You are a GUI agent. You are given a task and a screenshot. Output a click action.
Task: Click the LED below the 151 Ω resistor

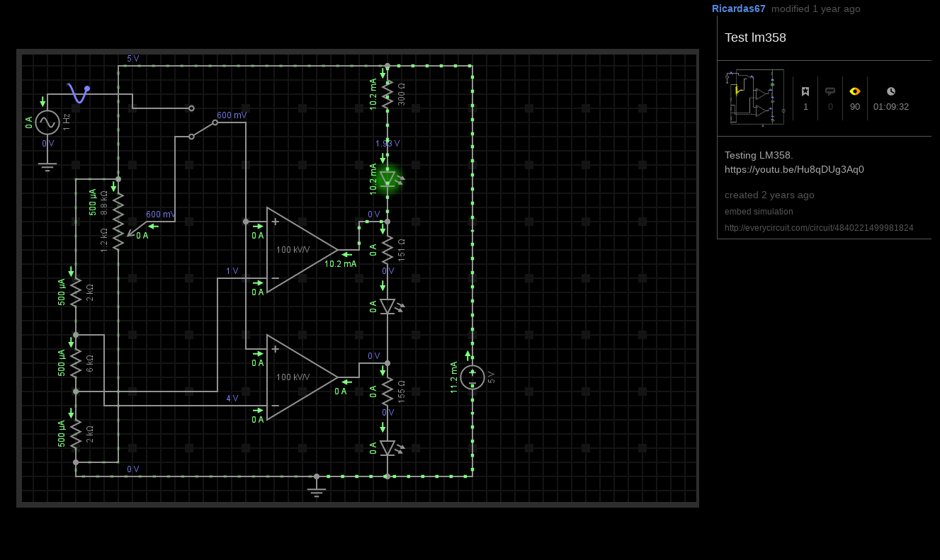[387, 306]
